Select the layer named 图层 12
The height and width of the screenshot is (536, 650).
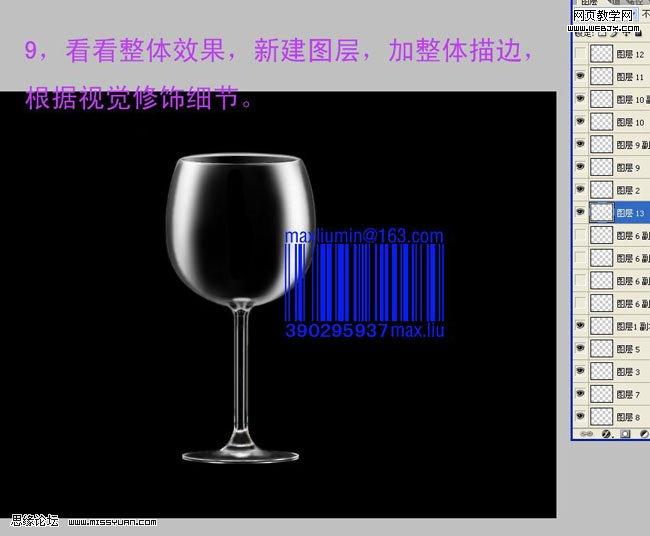[630, 54]
